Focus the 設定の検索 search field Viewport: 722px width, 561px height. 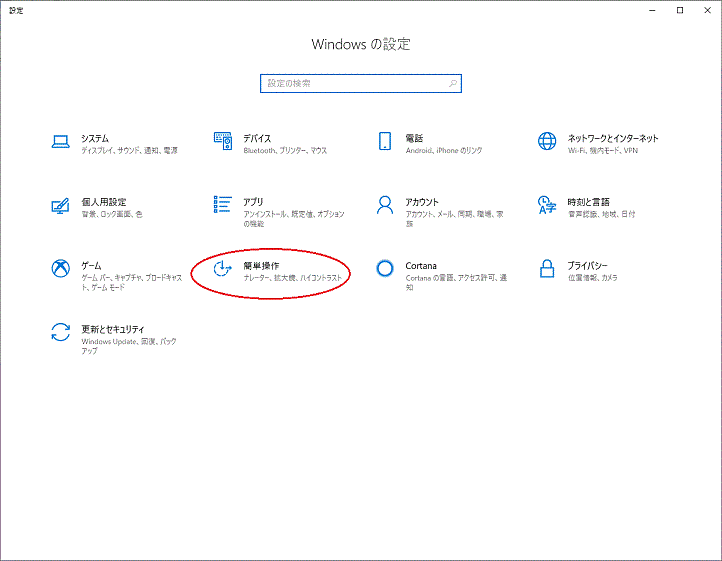point(361,83)
